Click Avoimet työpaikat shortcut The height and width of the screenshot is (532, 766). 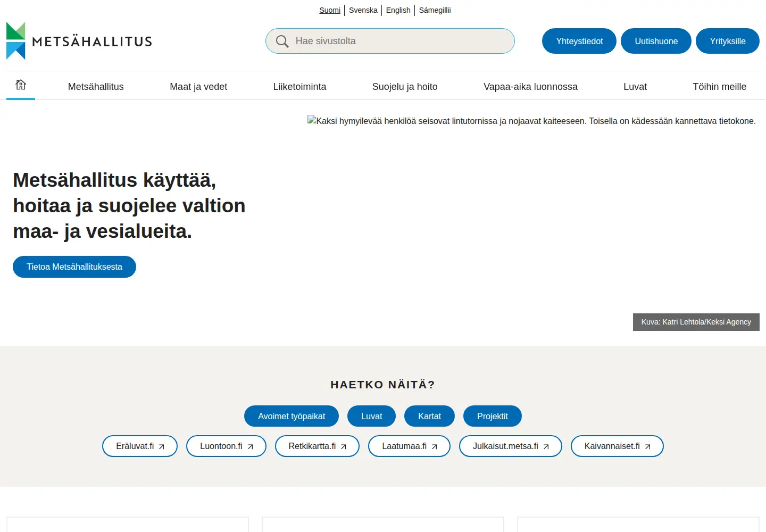coord(292,416)
